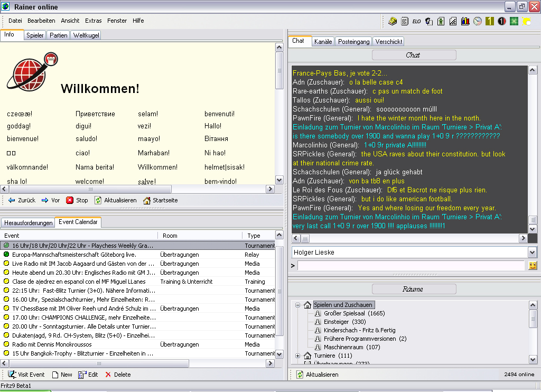The width and height of the screenshot is (541, 392).
Task: Select the Maschinenraum room
Action: pos(344,347)
